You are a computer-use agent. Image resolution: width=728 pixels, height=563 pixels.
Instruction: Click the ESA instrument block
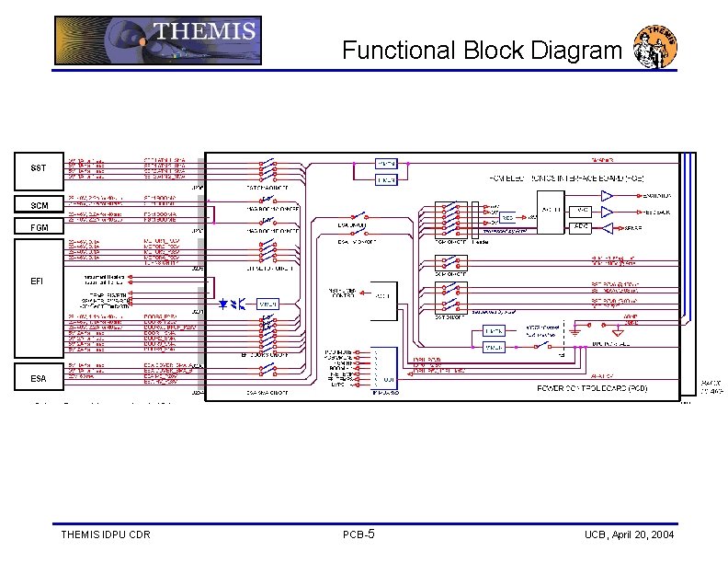click(39, 377)
